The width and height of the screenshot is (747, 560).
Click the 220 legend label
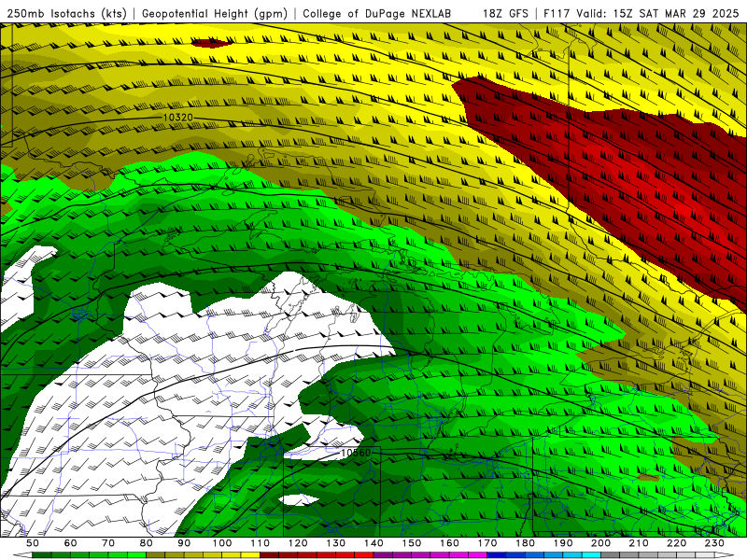point(676,543)
